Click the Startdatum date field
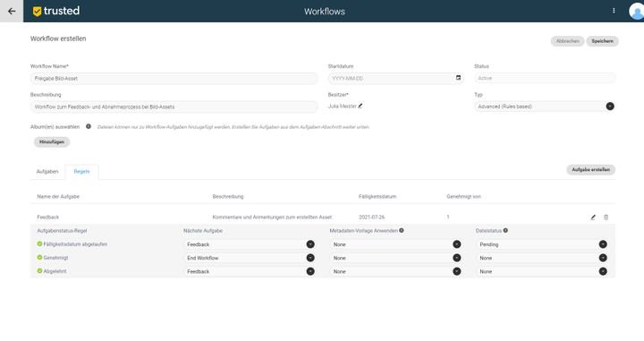Screen dimensions: 644x341 click(396, 78)
